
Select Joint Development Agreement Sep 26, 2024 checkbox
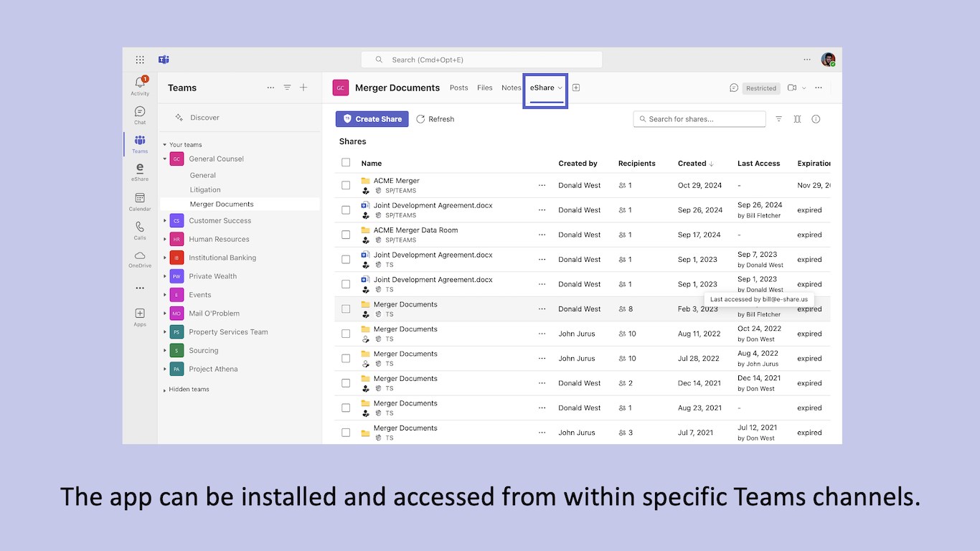[346, 210]
